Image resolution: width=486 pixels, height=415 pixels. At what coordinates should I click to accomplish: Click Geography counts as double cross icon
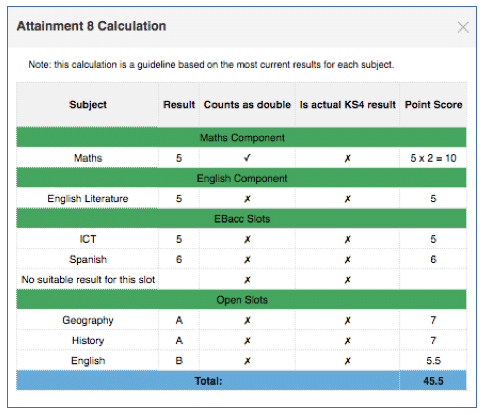pyautogui.click(x=247, y=321)
